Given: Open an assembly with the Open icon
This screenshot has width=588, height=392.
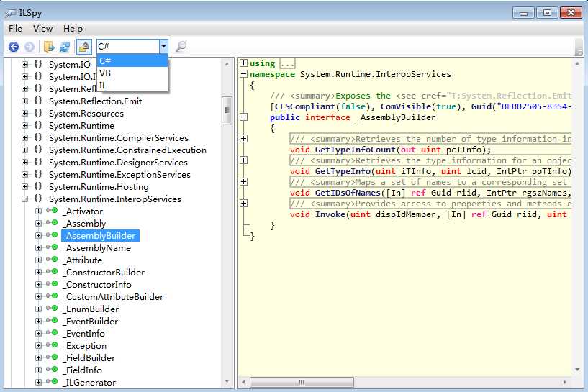Looking at the screenshot, I should point(49,47).
